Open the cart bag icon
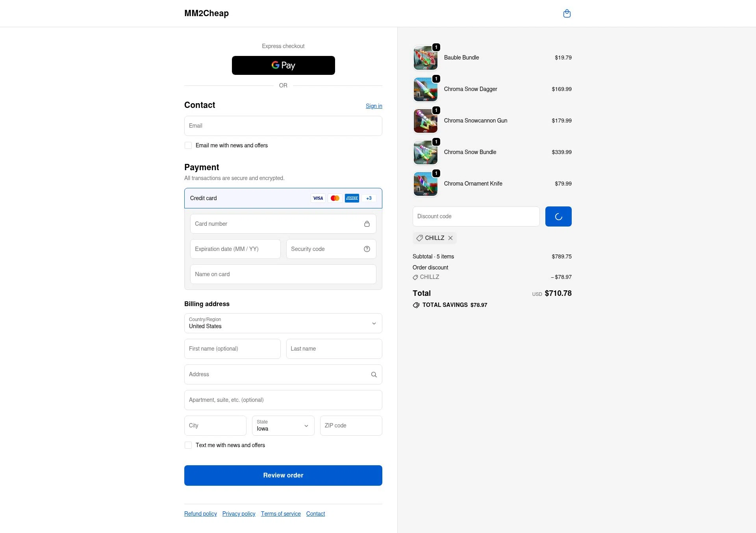The height and width of the screenshot is (533, 756). [567, 13]
